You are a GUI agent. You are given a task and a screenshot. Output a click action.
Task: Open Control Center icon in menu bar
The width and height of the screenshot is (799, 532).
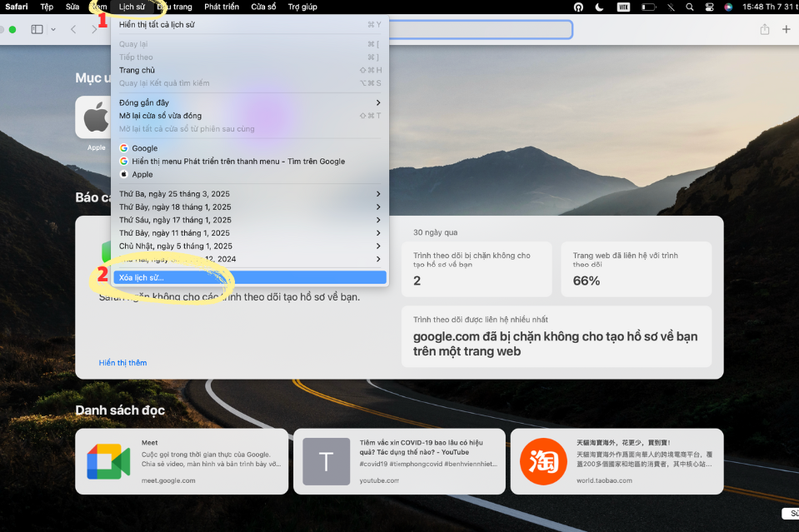[709, 7]
